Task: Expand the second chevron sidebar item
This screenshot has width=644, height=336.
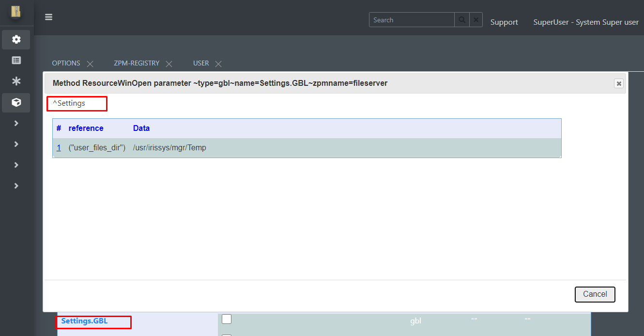Action: 16,144
